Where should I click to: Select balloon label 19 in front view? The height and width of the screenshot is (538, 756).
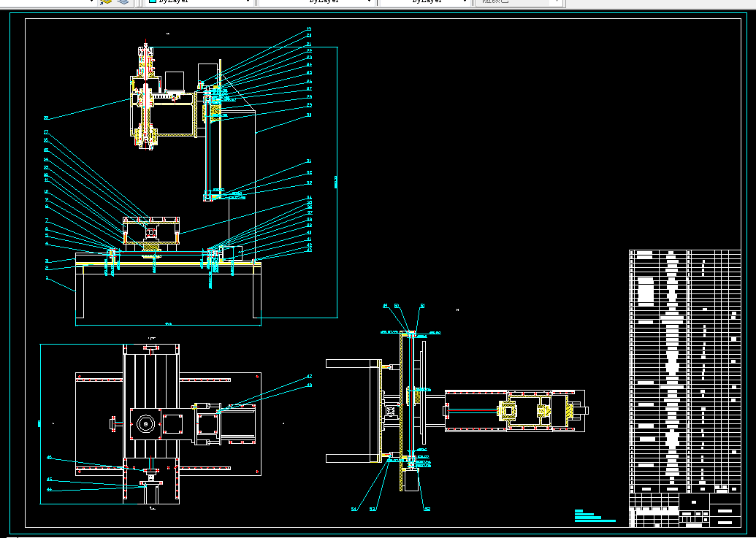pyautogui.click(x=308, y=29)
